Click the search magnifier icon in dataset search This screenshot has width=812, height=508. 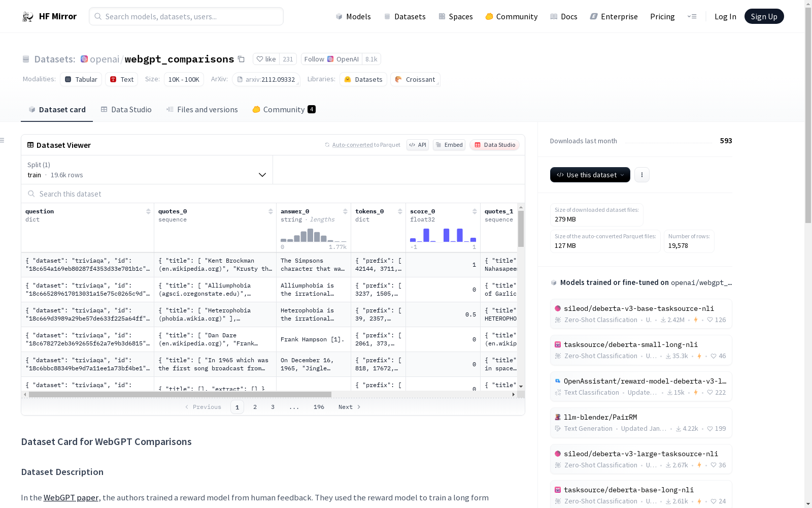(x=31, y=194)
